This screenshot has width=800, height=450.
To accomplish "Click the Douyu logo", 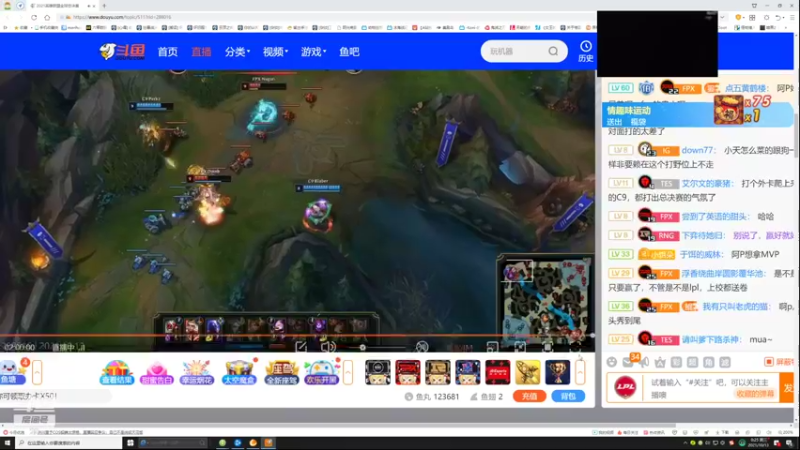I will pyautogui.click(x=122, y=52).
